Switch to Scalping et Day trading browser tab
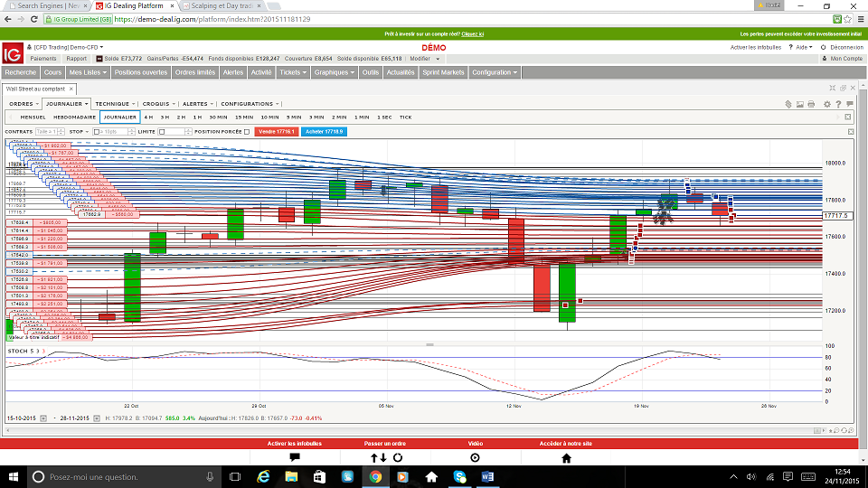 pos(222,5)
